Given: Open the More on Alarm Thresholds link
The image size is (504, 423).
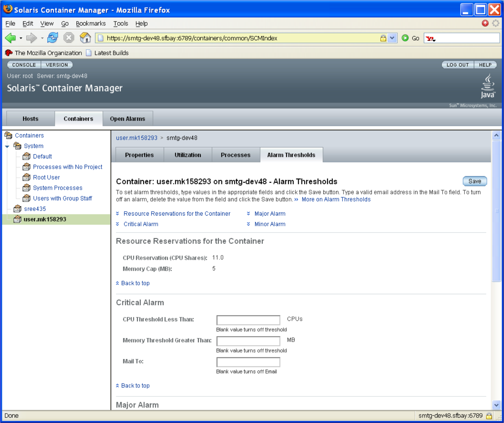Looking at the screenshot, I should (336, 200).
